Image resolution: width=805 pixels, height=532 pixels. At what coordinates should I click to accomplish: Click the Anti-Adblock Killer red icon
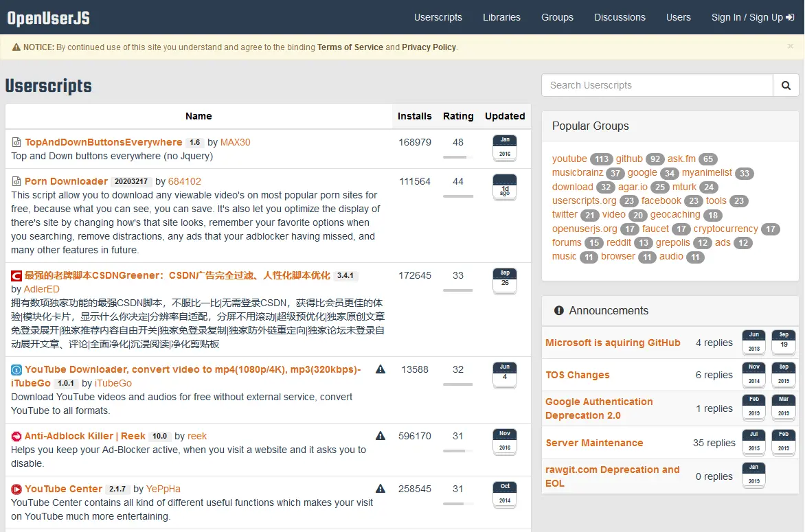16,436
